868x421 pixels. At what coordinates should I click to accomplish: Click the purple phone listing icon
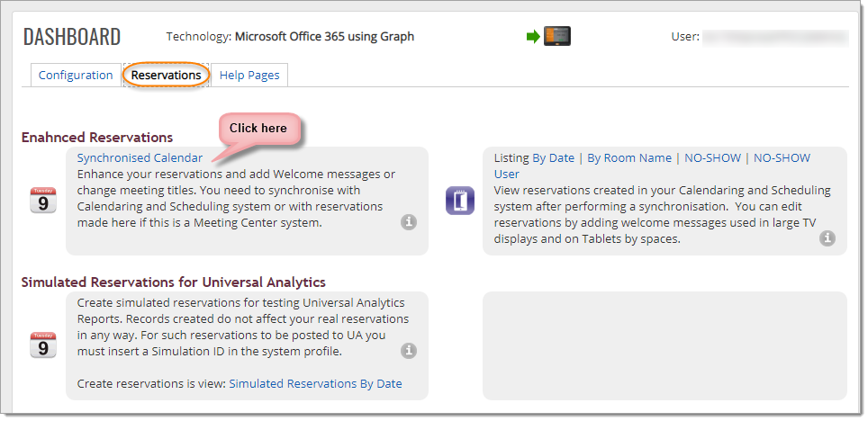click(460, 201)
